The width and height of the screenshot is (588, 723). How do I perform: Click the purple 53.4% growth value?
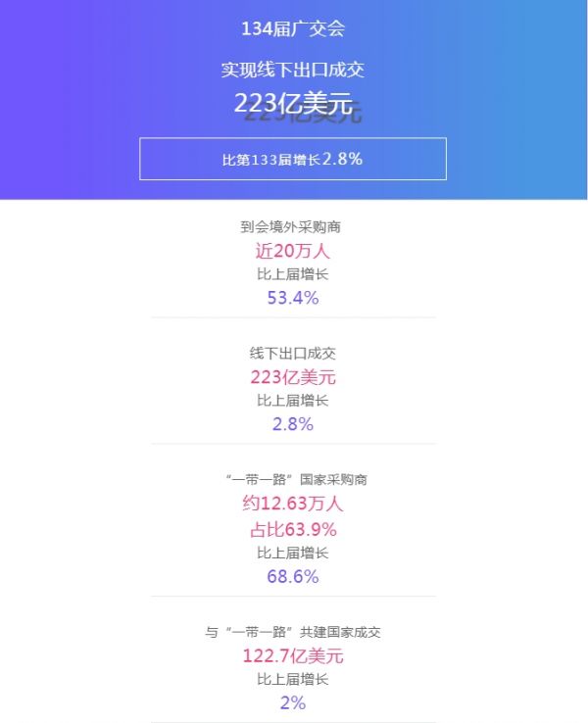click(x=293, y=298)
